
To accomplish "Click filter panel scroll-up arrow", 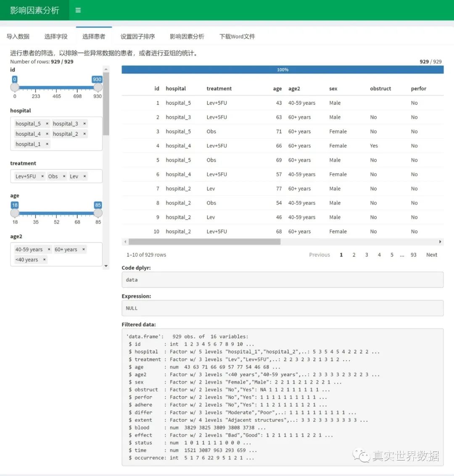I will 106,69.
